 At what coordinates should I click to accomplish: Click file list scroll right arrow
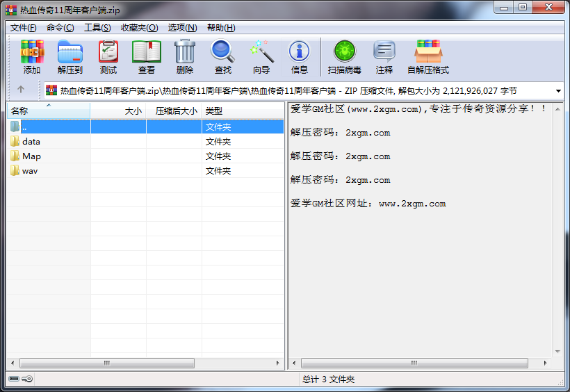point(278,363)
